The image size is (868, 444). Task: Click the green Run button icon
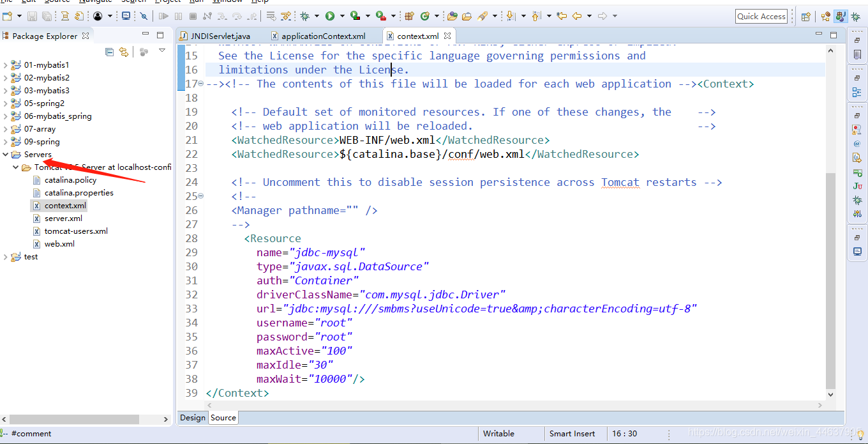tap(330, 16)
